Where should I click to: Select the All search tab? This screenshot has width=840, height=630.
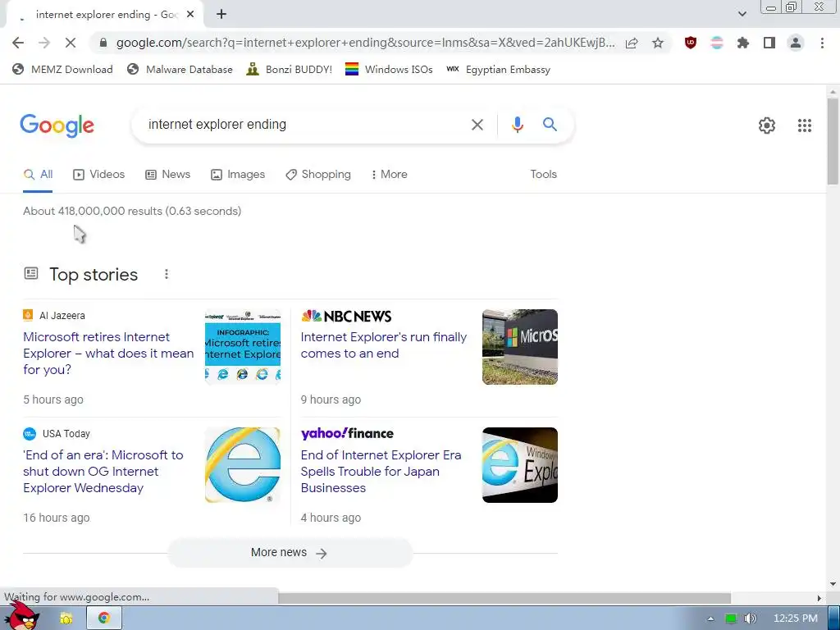tap(38, 175)
